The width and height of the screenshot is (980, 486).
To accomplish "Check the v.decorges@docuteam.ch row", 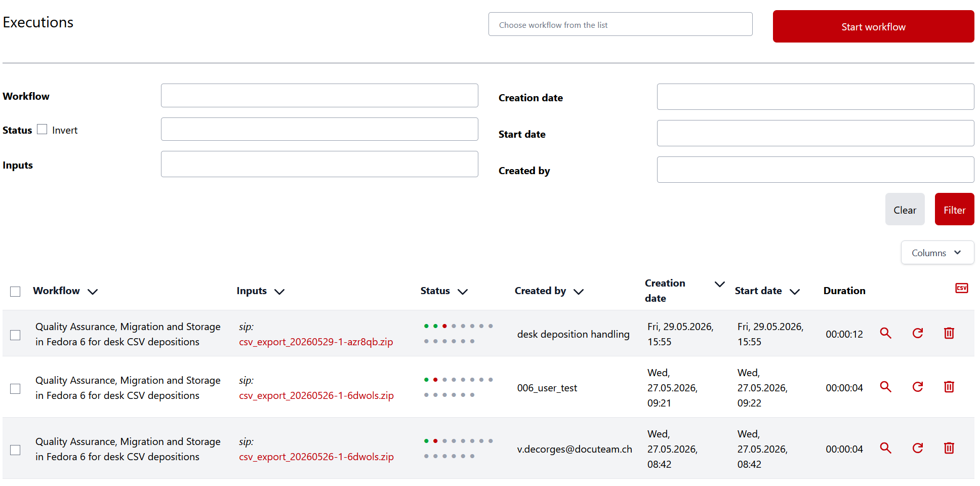I will click(x=15, y=450).
